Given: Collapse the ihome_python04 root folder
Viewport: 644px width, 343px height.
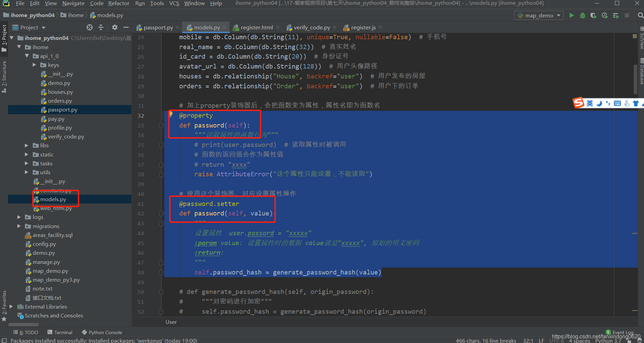Looking at the screenshot, I should 12,38.
